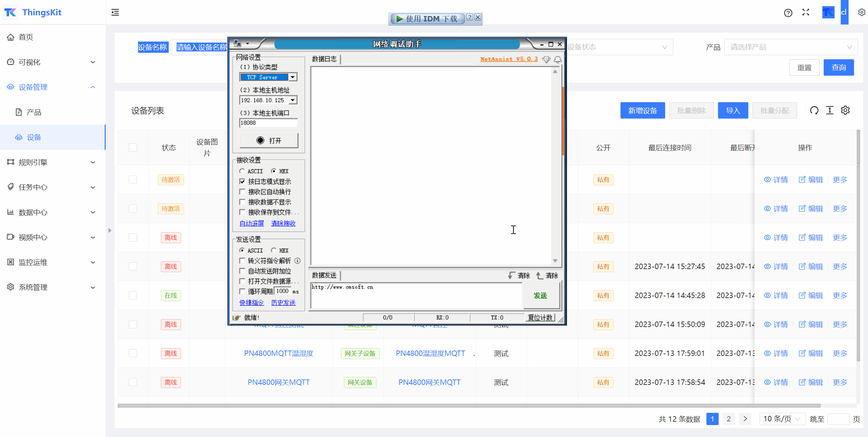The width and height of the screenshot is (868, 437).
Task: Open the 请选择产品 dropdown
Action: point(791,47)
